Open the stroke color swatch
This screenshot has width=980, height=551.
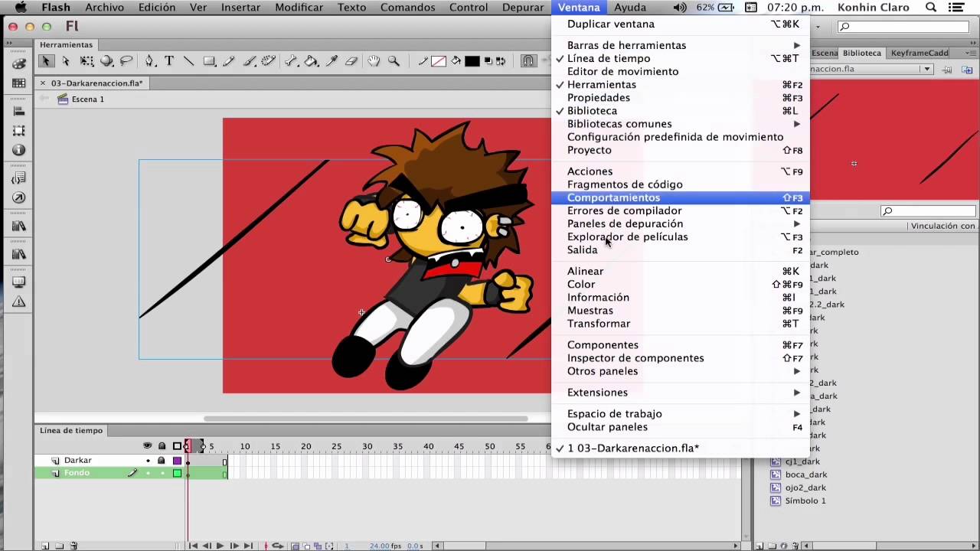439,61
